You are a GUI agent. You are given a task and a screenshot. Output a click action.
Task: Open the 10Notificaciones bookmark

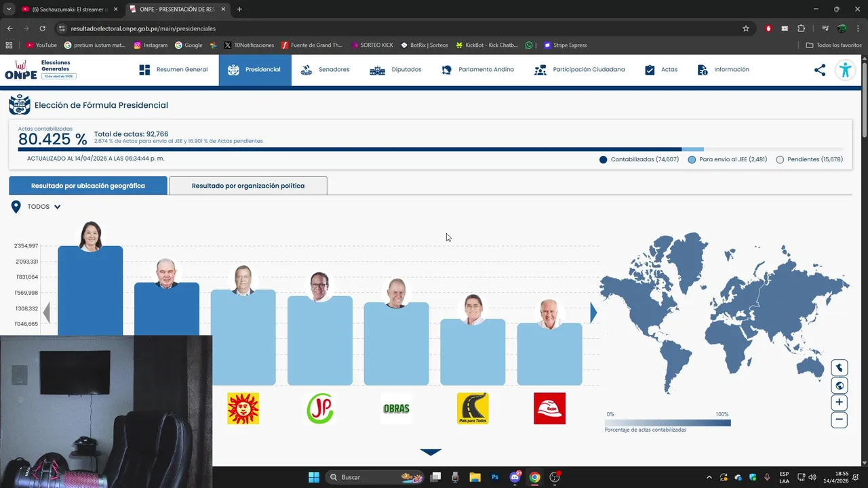pos(249,45)
